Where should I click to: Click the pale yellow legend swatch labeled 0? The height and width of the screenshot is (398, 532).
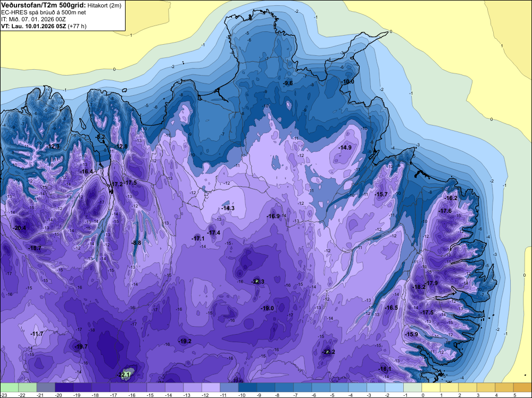coord(431,388)
